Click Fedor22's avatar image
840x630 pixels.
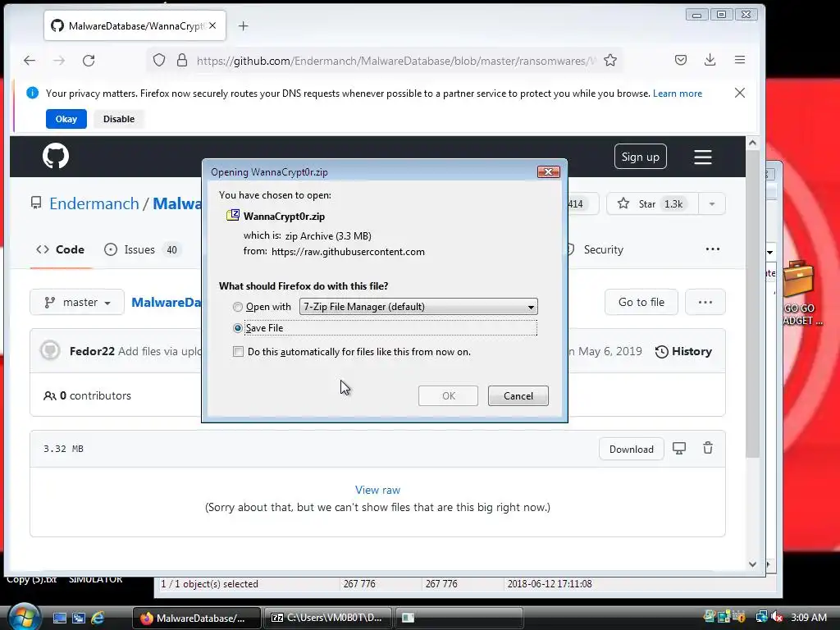[50, 351]
